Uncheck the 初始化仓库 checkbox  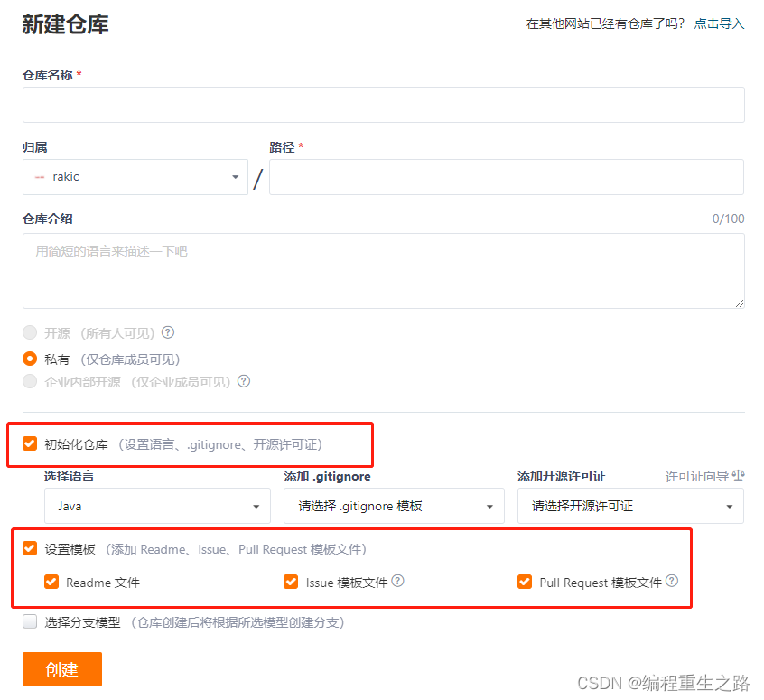[x=28, y=443]
